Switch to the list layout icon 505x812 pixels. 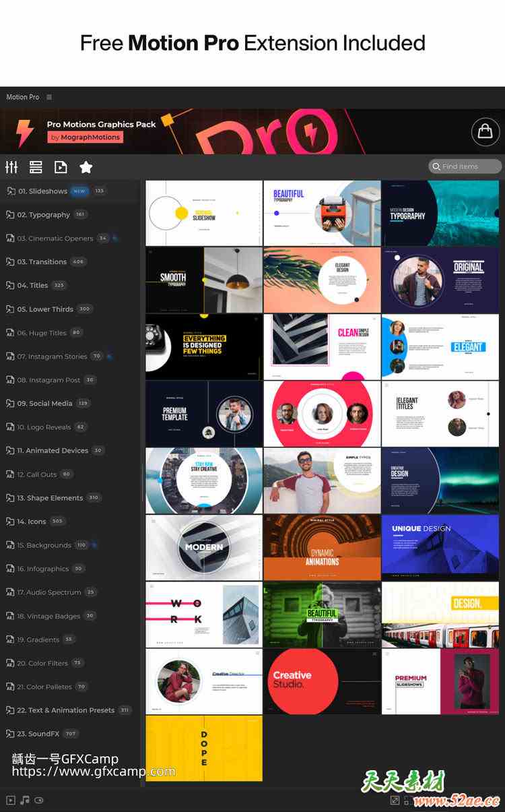(x=36, y=167)
